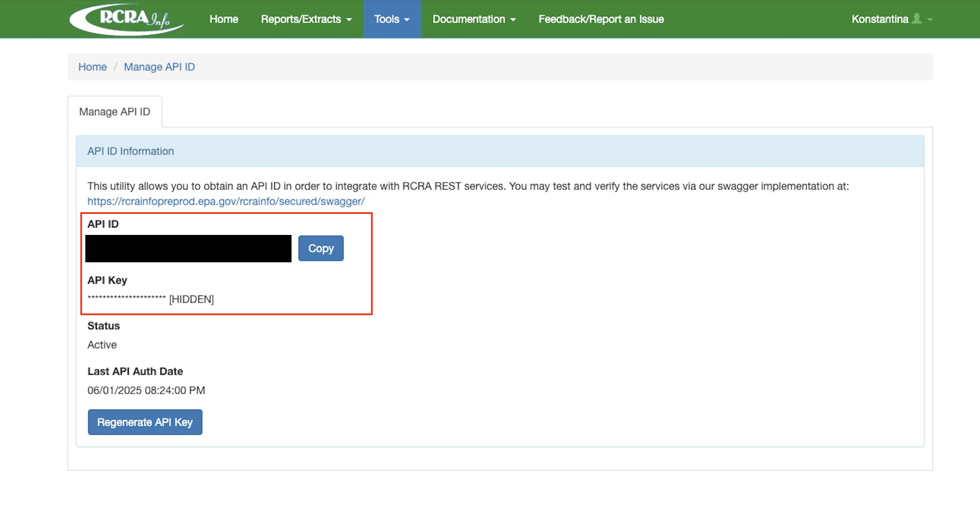Click the hidden API Key value
The height and width of the screenshot is (531, 980).
coord(151,299)
